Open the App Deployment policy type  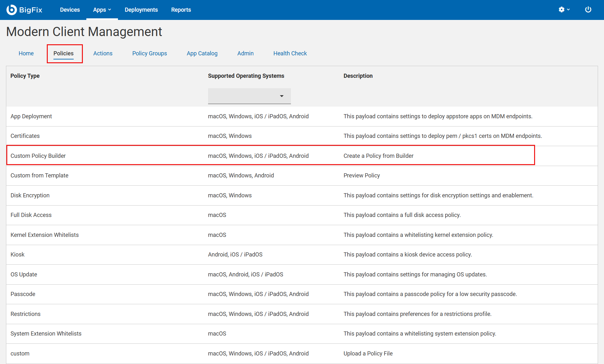pyautogui.click(x=31, y=116)
